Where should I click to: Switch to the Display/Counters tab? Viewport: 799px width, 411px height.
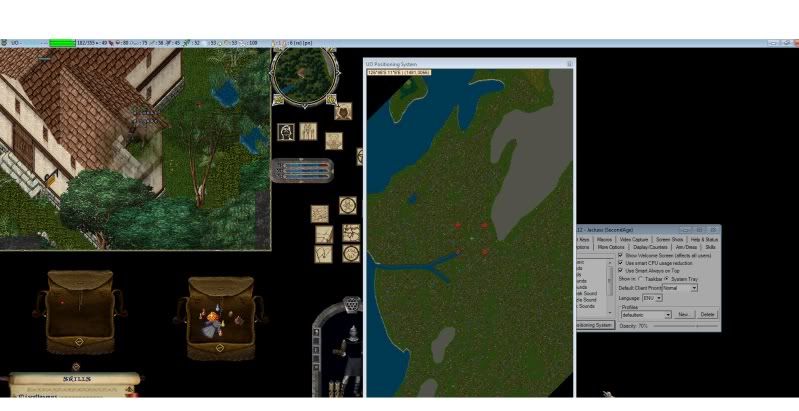pyautogui.click(x=650, y=247)
